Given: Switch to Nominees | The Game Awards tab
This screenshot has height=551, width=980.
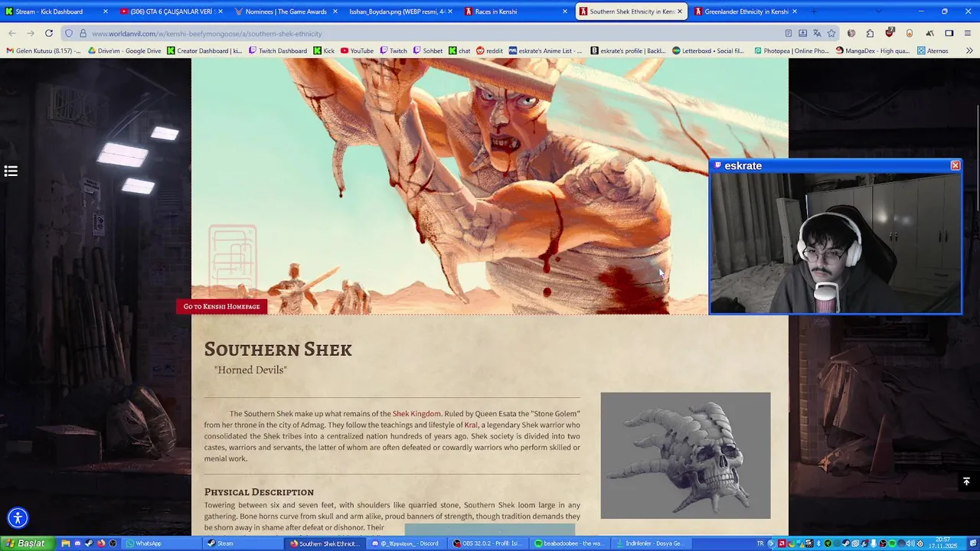Looking at the screenshot, I should 286,11.
